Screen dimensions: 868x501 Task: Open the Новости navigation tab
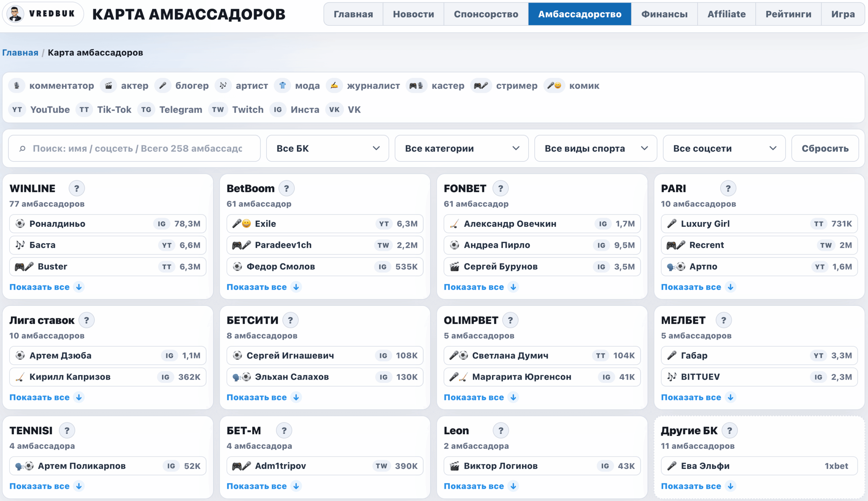coord(413,14)
